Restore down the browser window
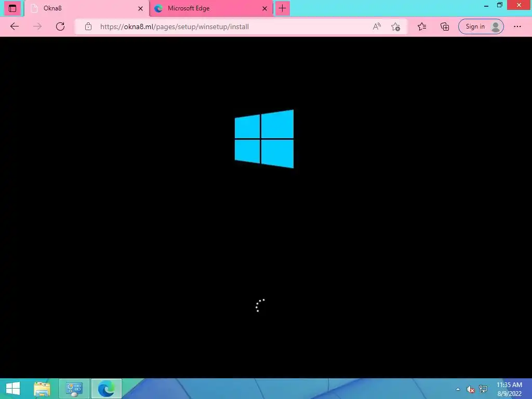The height and width of the screenshot is (399, 532). coord(500,5)
